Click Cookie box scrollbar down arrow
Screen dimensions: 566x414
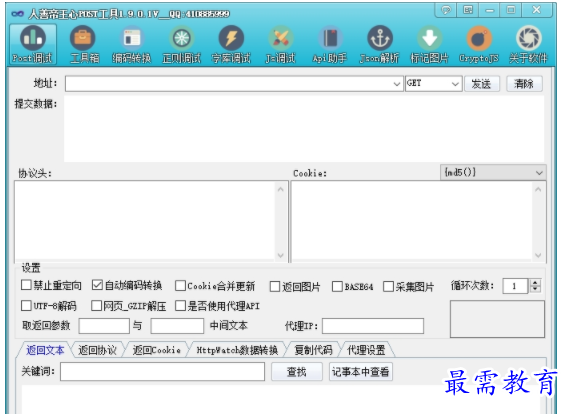coord(538,256)
